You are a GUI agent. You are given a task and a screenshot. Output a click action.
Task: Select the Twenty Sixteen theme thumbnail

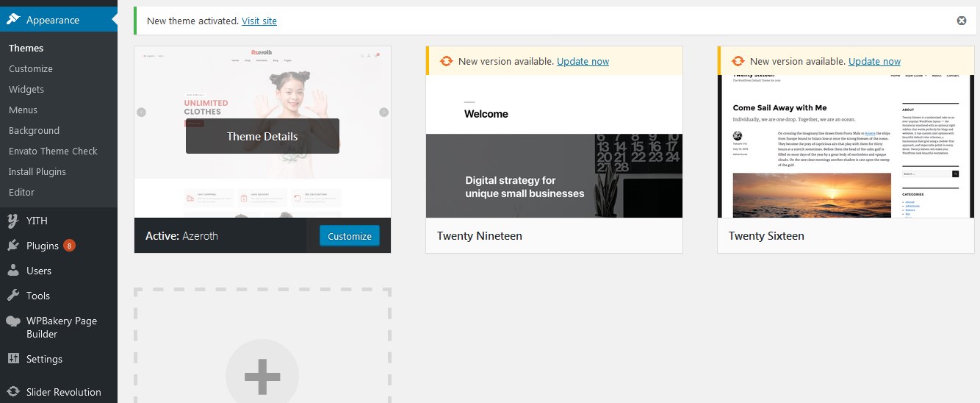(x=846, y=146)
